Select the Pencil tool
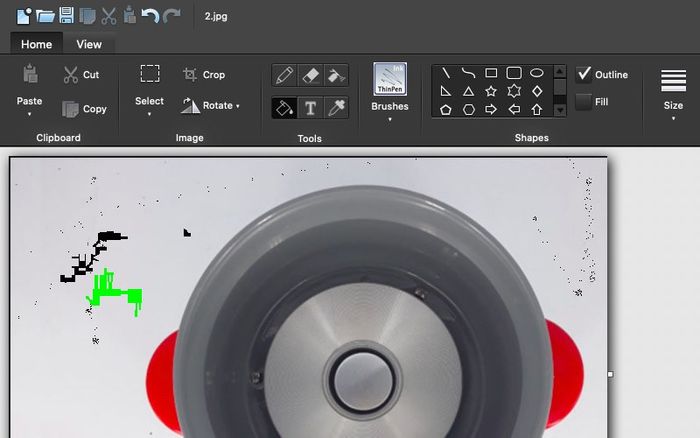 pos(284,75)
